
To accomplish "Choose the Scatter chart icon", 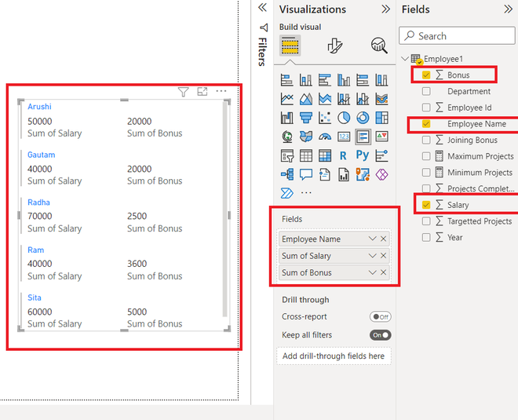I will pyautogui.click(x=325, y=118).
